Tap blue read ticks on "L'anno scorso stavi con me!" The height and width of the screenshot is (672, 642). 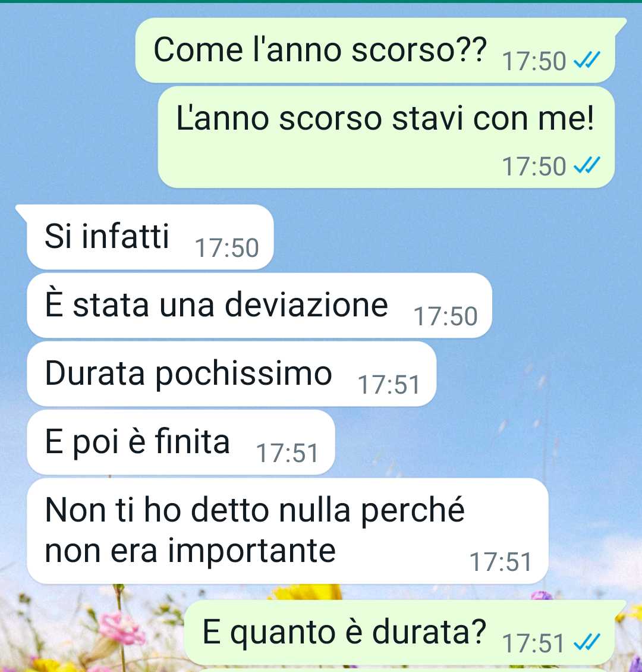click(587, 165)
